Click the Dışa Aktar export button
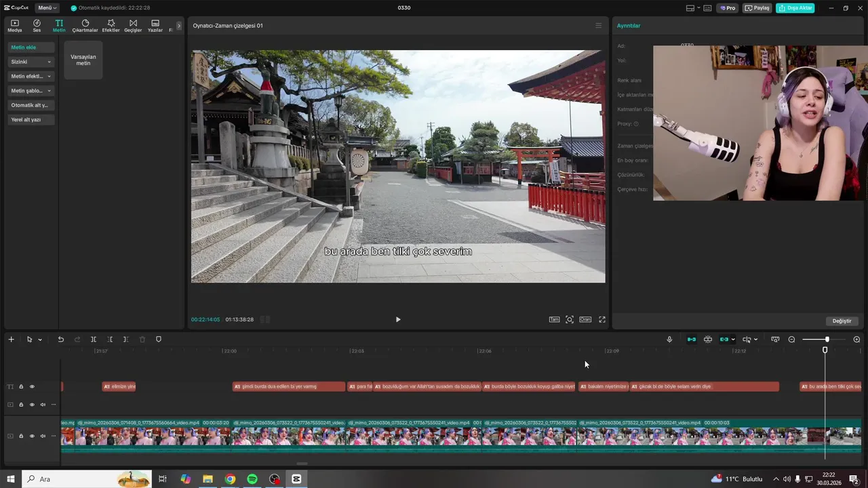The image size is (868, 488). 795,8
